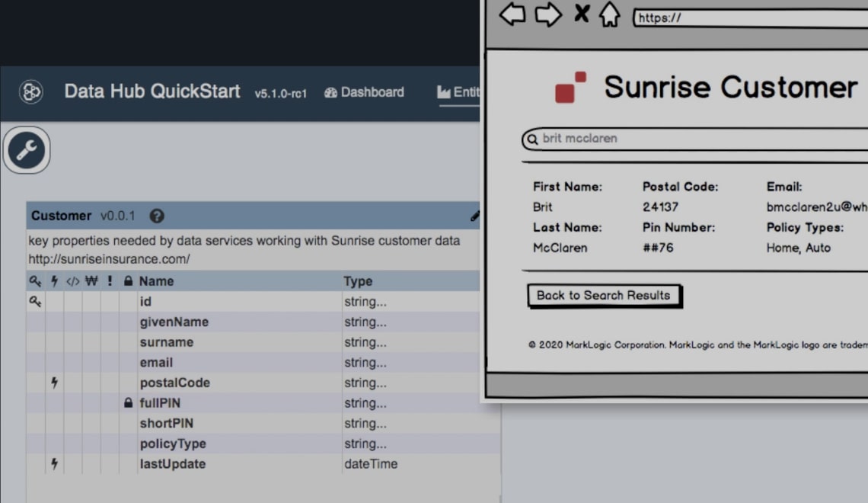Click the browser stop X icon
This screenshot has width=868, height=503.
pyautogui.click(x=582, y=13)
